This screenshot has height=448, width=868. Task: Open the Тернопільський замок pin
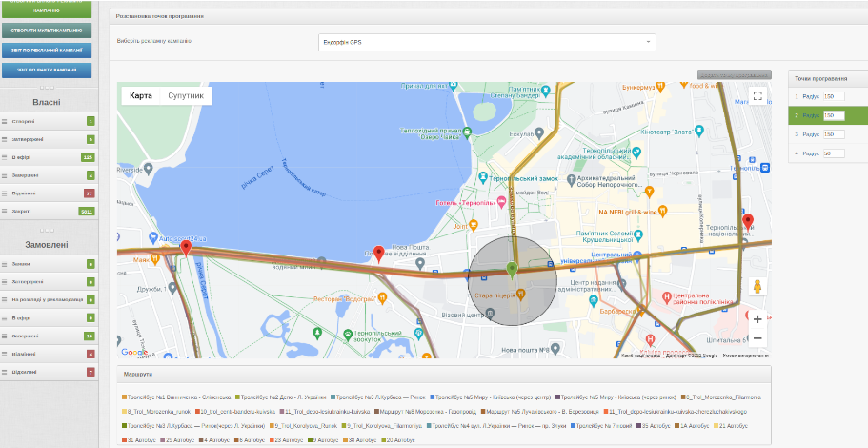tap(483, 177)
